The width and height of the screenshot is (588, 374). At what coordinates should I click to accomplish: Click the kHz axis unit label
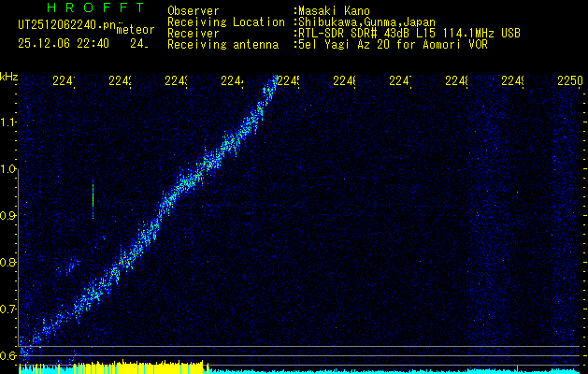9,76
